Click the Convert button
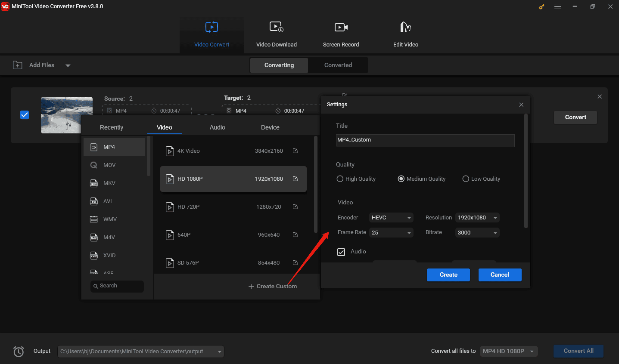 [575, 117]
